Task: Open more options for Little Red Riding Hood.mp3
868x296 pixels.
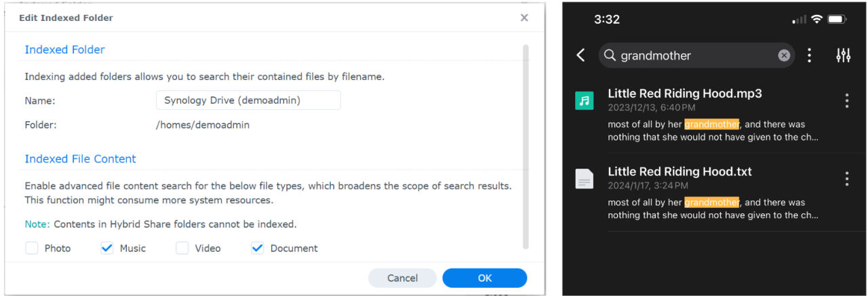Action: [846, 101]
